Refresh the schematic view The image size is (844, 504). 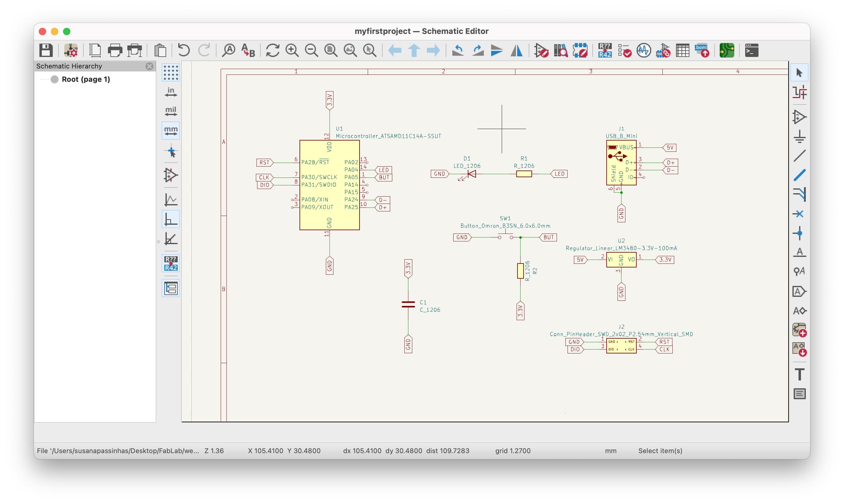pos(273,50)
